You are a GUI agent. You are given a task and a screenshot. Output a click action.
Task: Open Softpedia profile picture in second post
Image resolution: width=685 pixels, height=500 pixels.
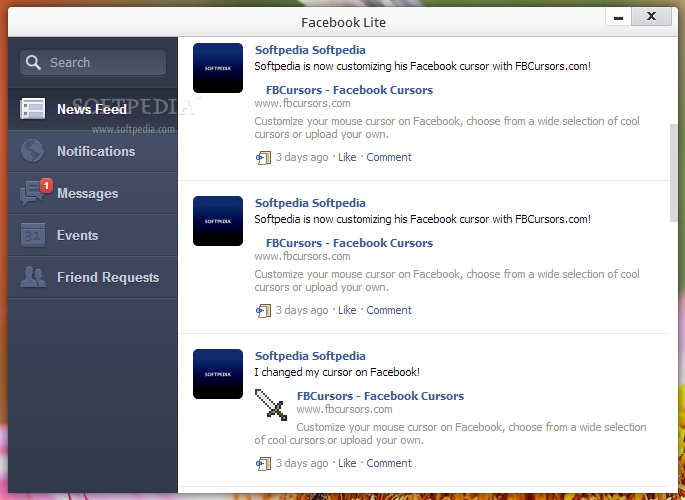click(218, 221)
